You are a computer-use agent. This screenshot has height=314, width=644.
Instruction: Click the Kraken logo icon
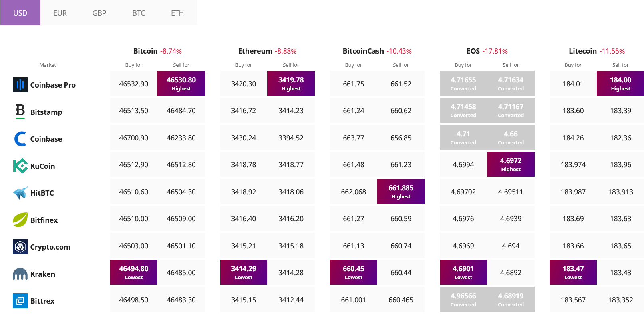pyautogui.click(x=20, y=274)
